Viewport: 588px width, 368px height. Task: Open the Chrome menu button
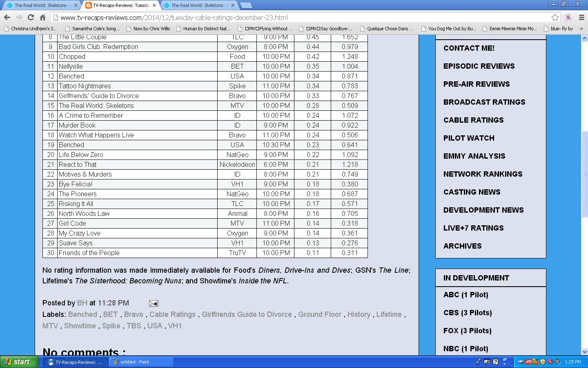[x=581, y=18]
